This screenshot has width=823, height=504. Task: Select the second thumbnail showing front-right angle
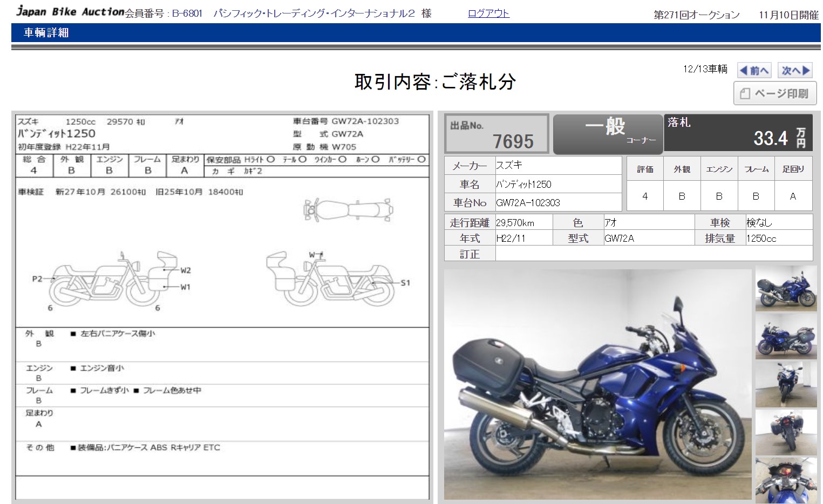786,337
